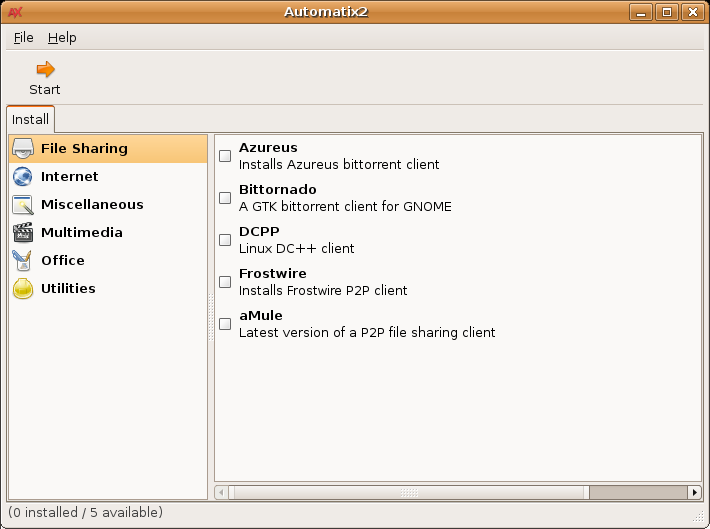Mark the aMule checkbox for install
Viewport: 710px width, 529px height.
225,324
